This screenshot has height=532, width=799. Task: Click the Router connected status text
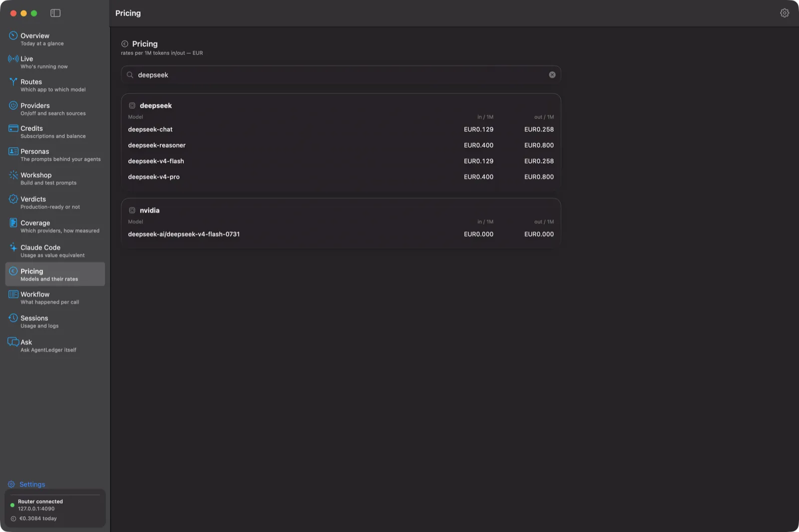coord(40,502)
